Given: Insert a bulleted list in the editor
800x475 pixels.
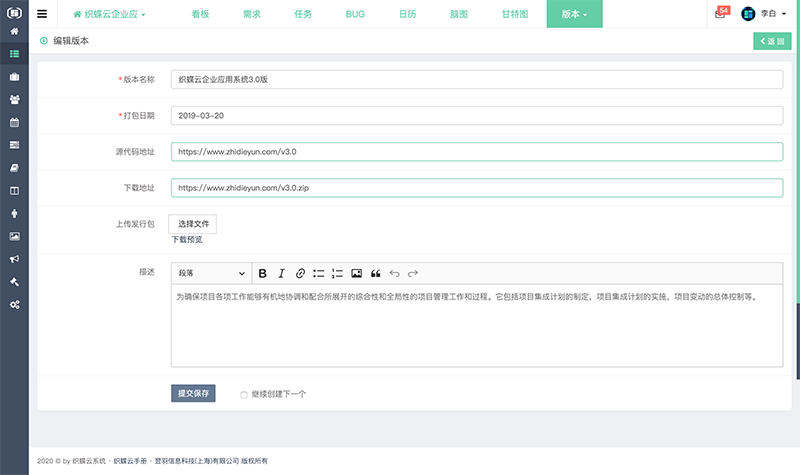Looking at the screenshot, I should tap(319, 273).
